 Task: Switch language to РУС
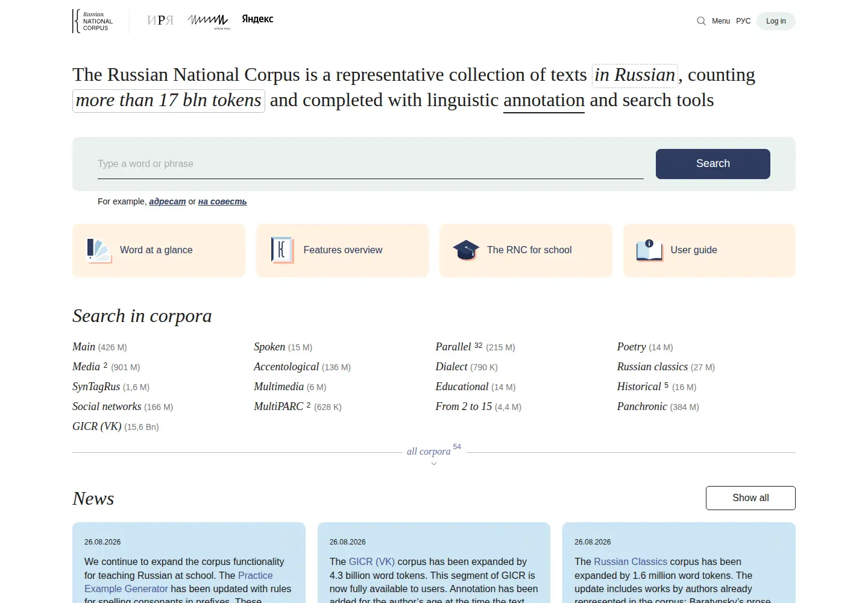[743, 21]
